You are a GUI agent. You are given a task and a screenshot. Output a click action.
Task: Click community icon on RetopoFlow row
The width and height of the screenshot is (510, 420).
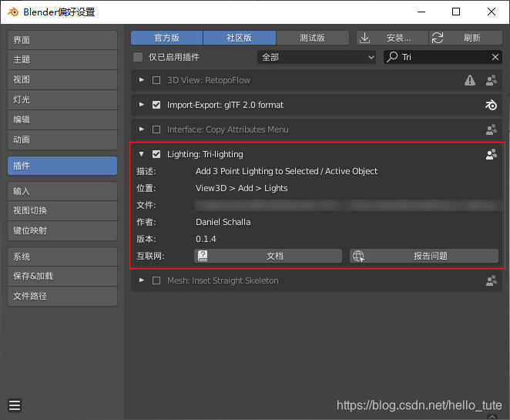(492, 80)
